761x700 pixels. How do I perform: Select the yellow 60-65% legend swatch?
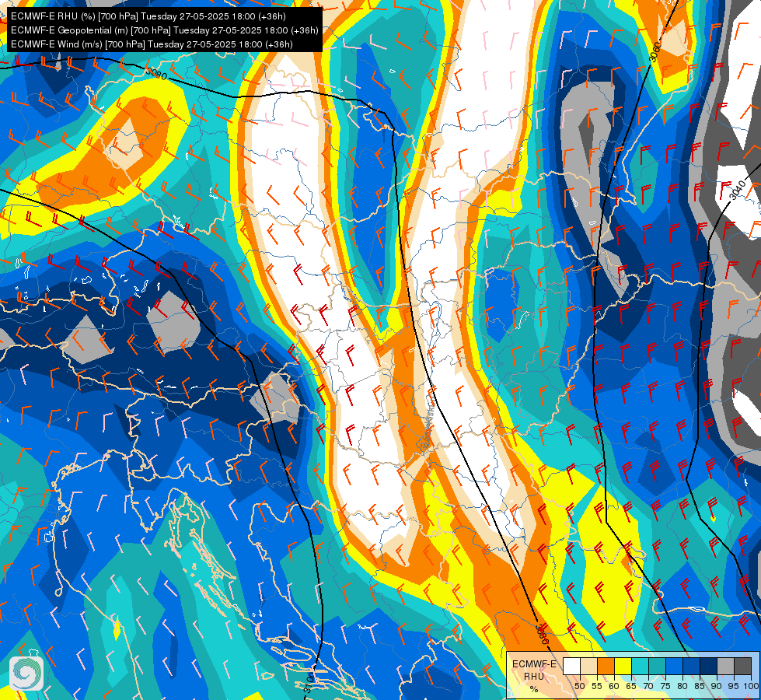623,666
